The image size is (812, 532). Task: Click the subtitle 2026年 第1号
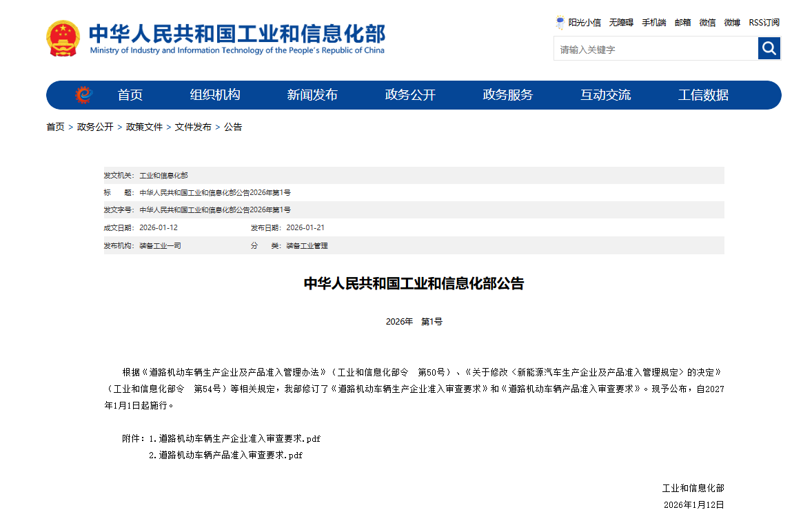click(x=414, y=321)
